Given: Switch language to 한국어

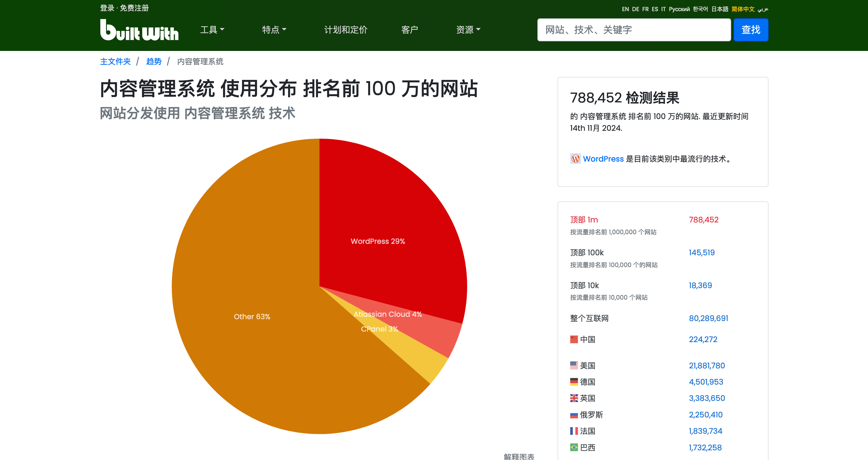Looking at the screenshot, I should [700, 9].
